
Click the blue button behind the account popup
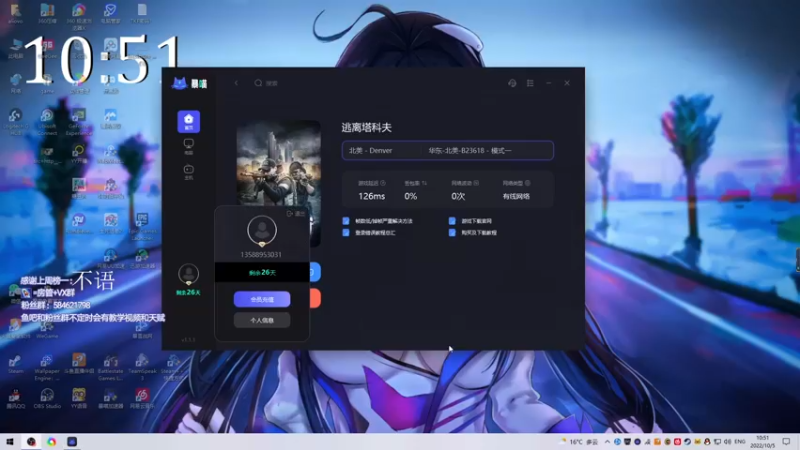[315, 272]
